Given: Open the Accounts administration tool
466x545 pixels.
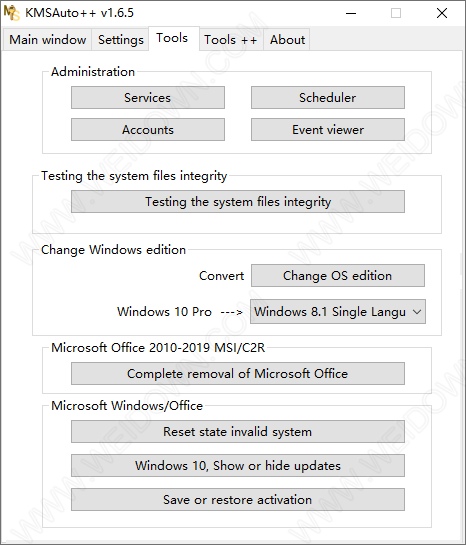Looking at the screenshot, I should click(148, 130).
